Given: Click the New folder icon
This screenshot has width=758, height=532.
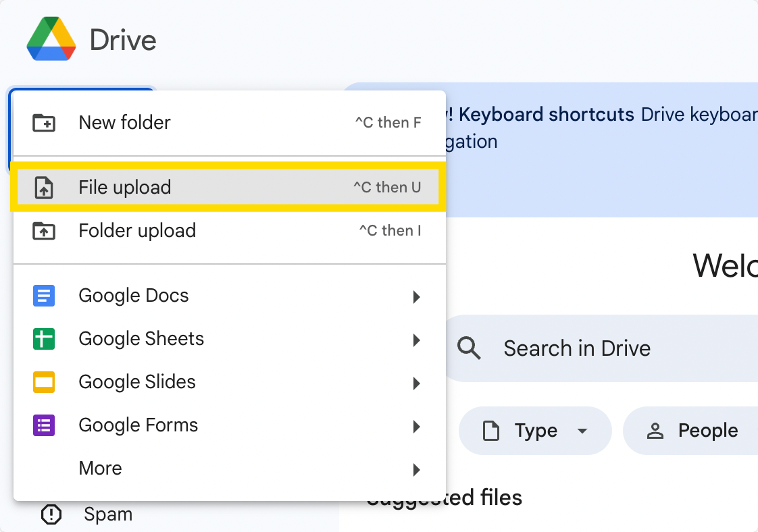Looking at the screenshot, I should click(44, 123).
